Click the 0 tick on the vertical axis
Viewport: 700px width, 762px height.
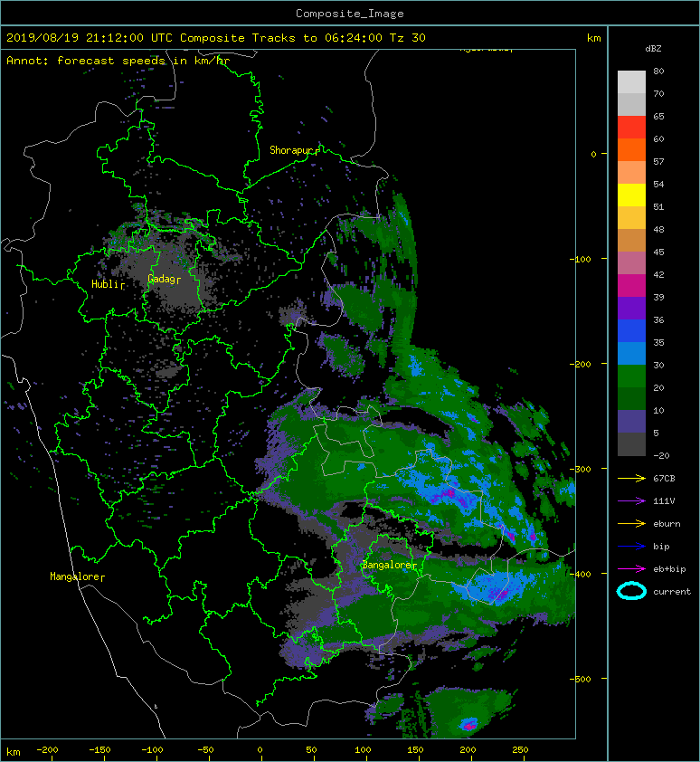tap(593, 154)
